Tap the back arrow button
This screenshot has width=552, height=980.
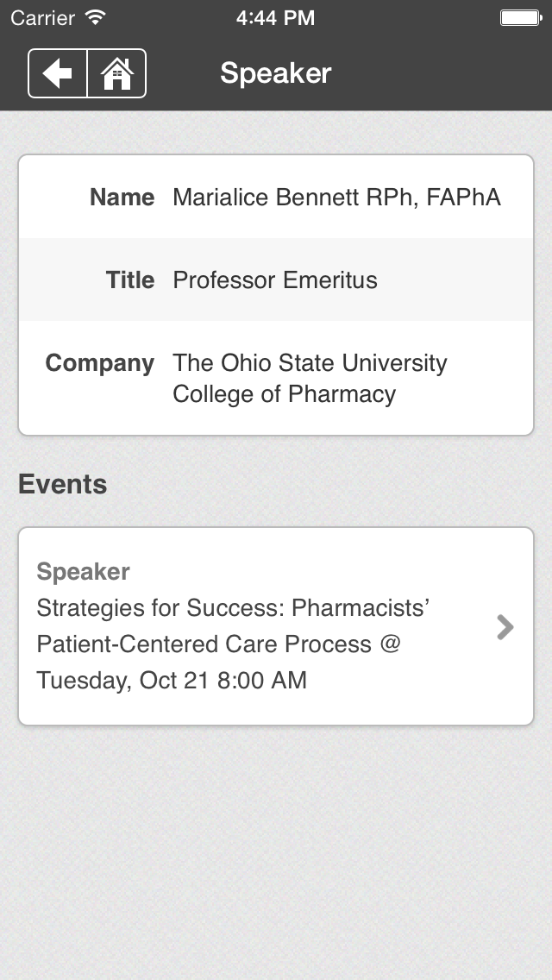click(x=58, y=74)
